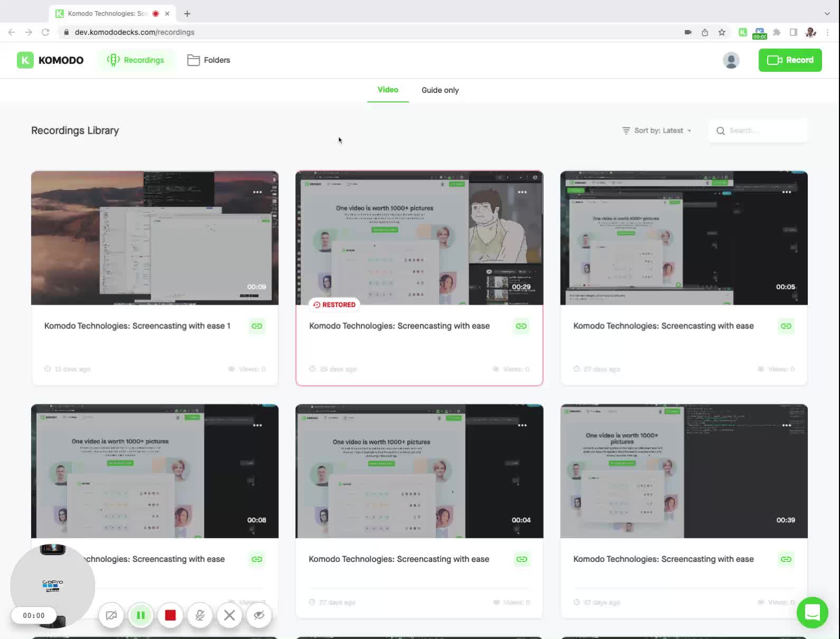The image size is (840, 639).
Task: Copy link of the 00:05 recording card
Action: tap(786, 326)
